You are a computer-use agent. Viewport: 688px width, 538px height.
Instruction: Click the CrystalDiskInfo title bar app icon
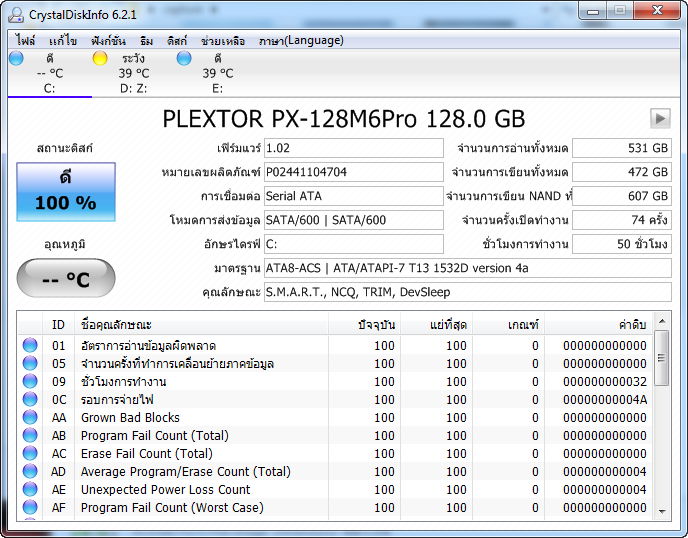16,15
